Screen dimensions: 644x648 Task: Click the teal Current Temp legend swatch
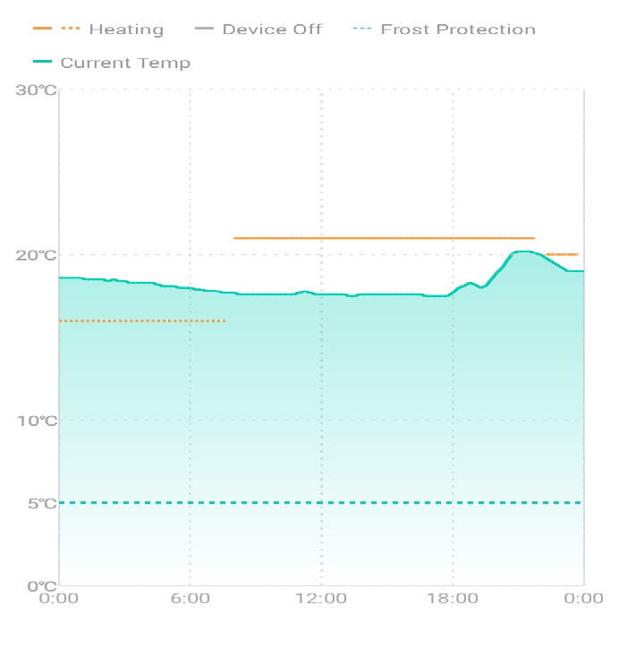pyautogui.click(x=44, y=63)
